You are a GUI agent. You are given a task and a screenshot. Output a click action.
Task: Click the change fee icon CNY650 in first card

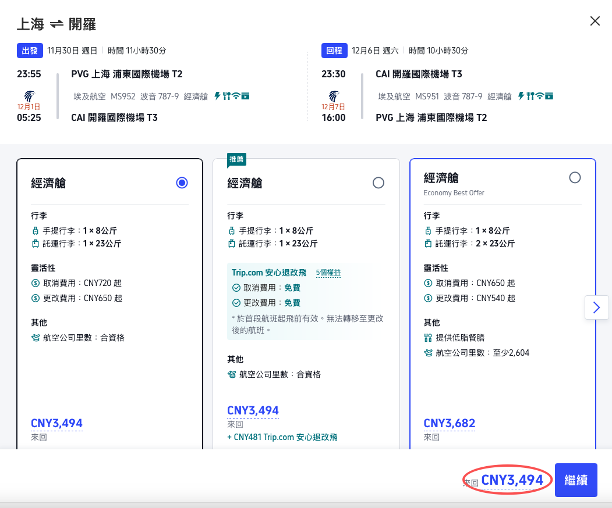pyautogui.click(x=35, y=298)
